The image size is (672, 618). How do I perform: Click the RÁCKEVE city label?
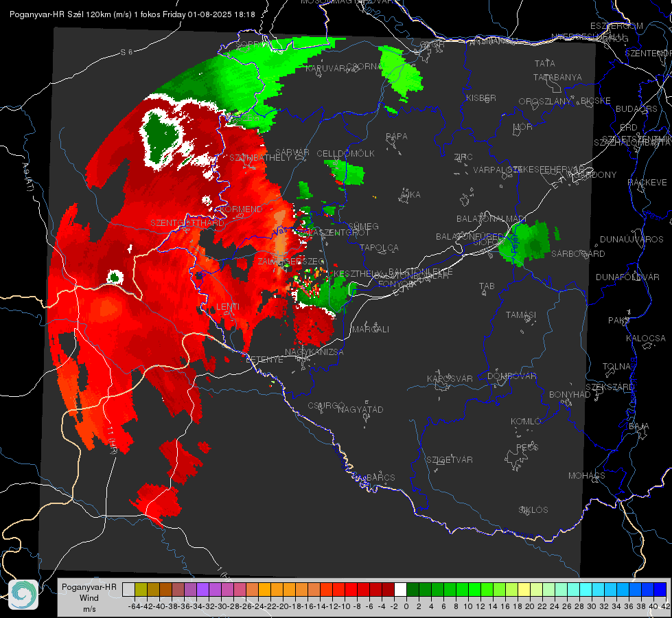point(647,183)
